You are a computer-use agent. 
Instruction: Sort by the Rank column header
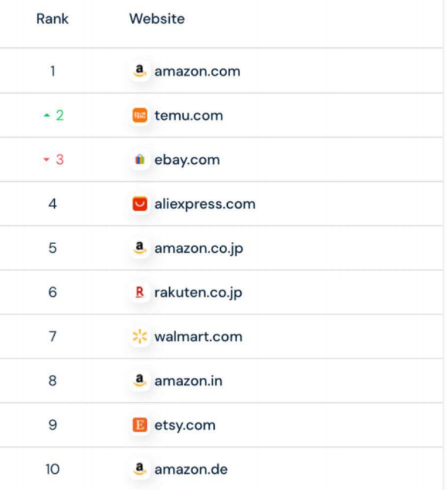(52, 19)
